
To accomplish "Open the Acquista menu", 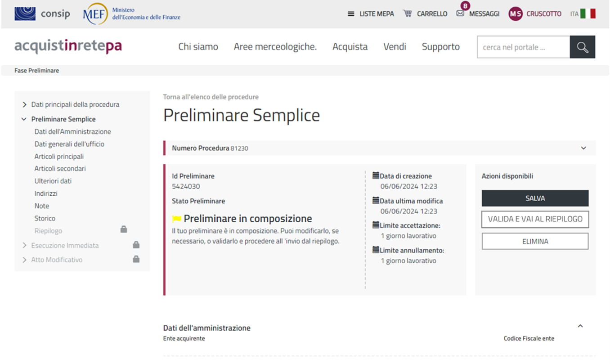I will click(x=350, y=47).
